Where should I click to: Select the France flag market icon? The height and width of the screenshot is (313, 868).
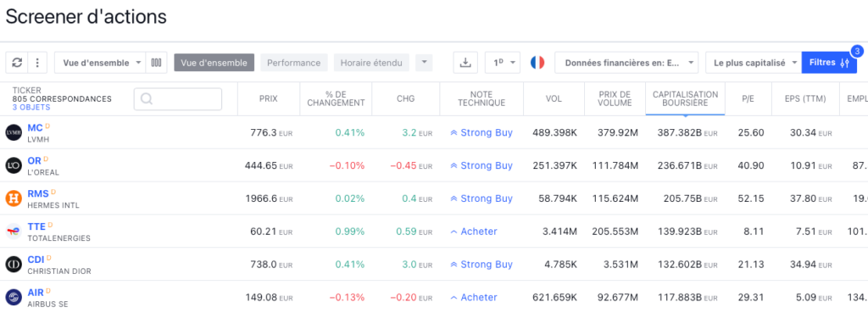point(537,63)
